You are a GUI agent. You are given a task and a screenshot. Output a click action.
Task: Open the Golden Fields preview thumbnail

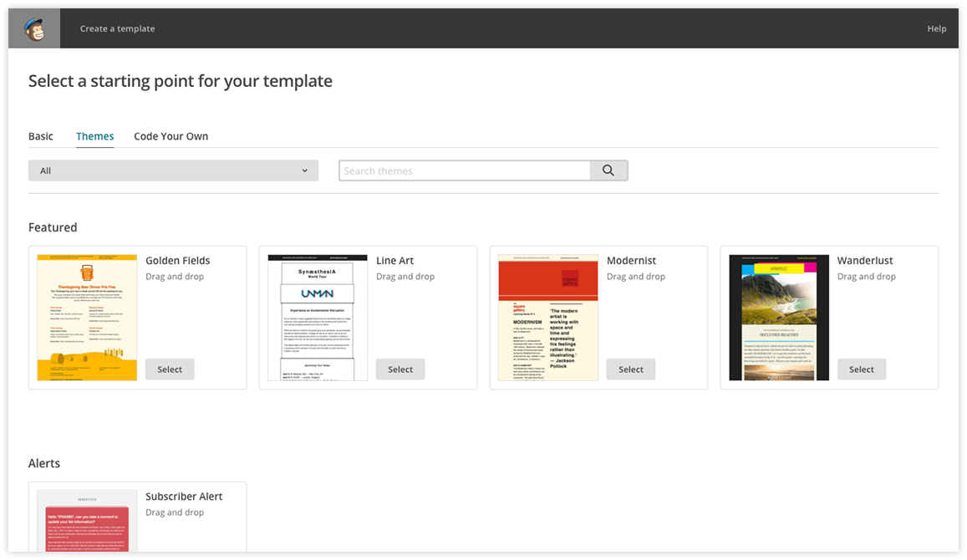[87, 318]
